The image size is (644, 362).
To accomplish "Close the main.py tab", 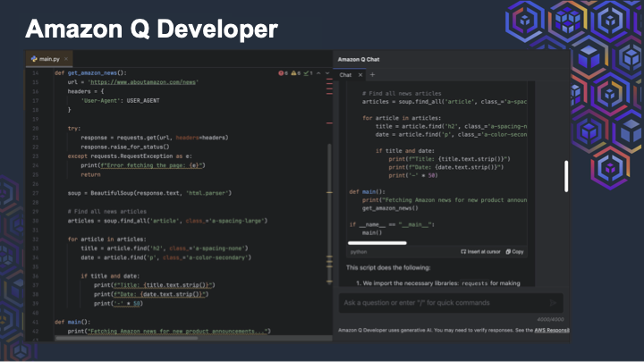I will tap(66, 59).
